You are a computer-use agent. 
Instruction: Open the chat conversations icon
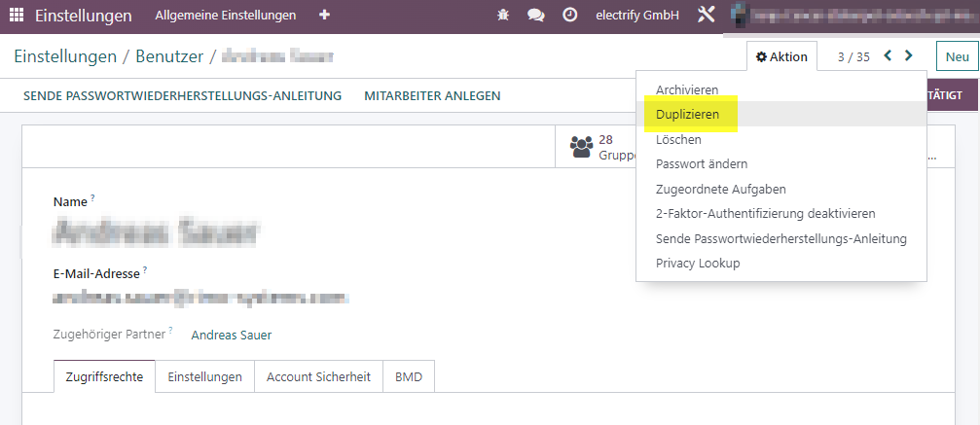[x=535, y=15]
